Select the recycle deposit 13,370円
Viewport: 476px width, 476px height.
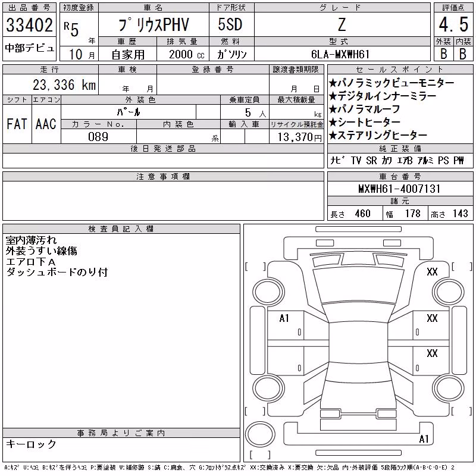[x=299, y=137]
